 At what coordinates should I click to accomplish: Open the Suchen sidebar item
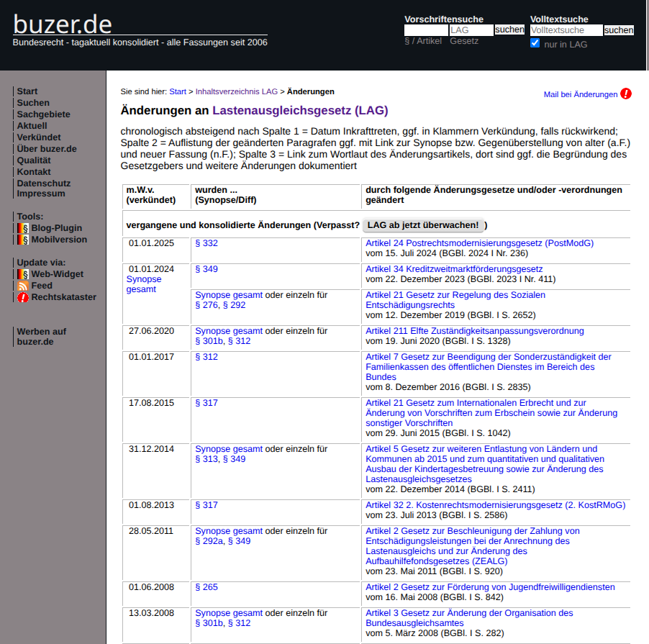[x=33, y=103]
